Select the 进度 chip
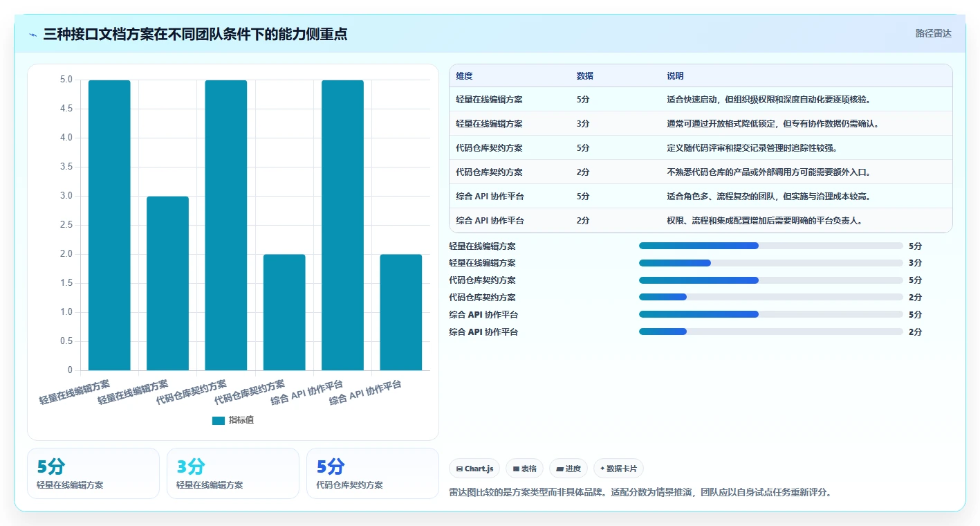 [x=568, y=469]
